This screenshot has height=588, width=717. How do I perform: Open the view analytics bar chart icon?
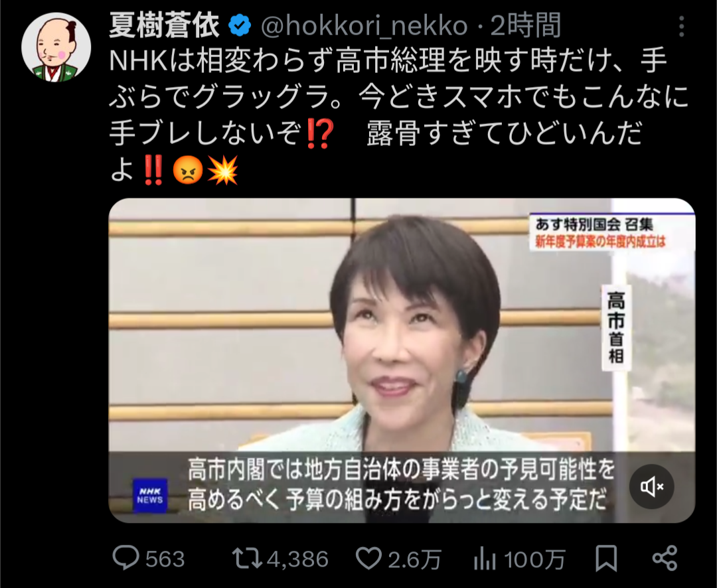pos(485,558)
